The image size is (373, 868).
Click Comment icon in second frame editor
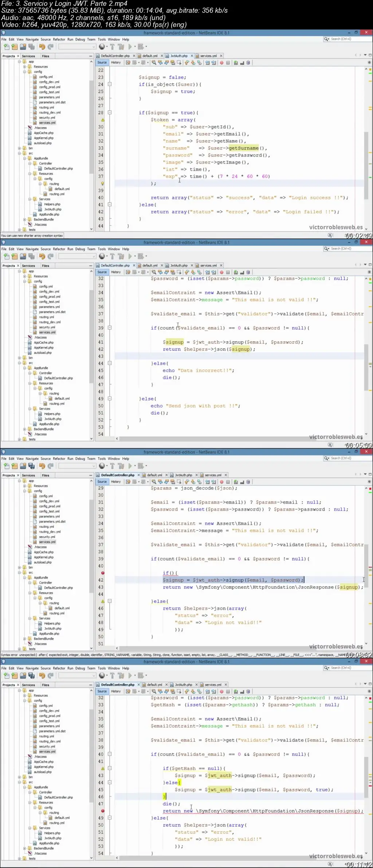(x=236, y=272)
